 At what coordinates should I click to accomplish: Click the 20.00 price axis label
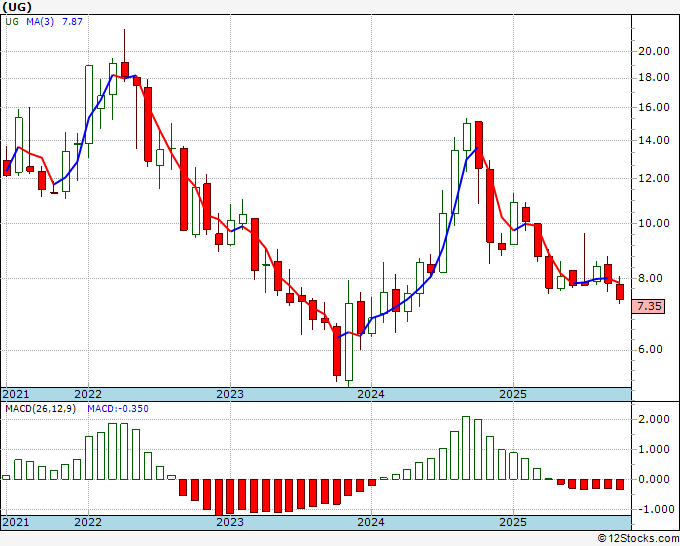coord(654,51)
